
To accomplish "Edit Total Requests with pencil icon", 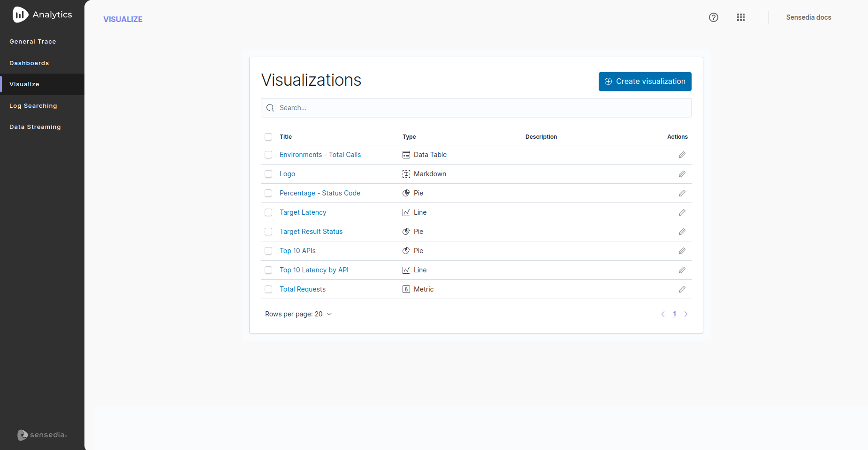I will coord(682,289).
